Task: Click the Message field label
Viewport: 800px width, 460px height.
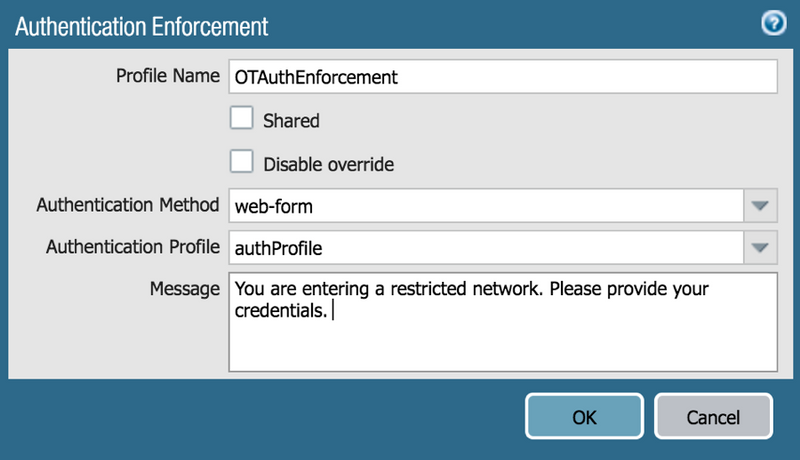Action: (x=186, y=289)
